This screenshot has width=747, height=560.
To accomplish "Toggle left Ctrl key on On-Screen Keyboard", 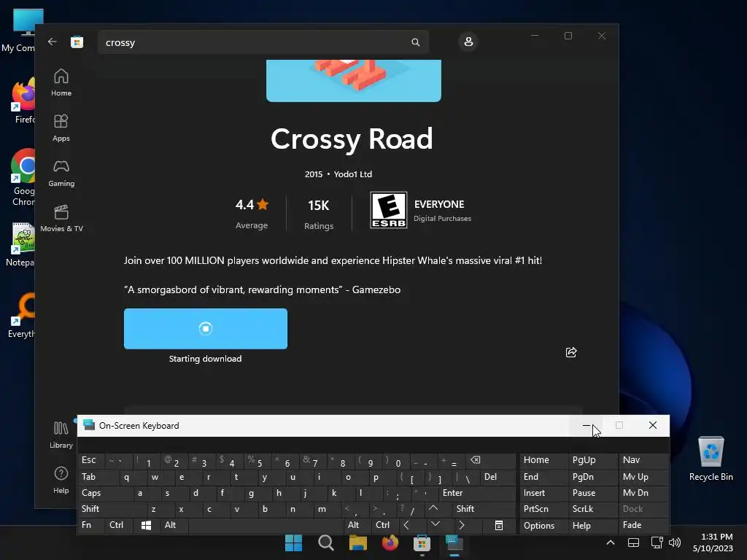I will click(x=119, y=525).
